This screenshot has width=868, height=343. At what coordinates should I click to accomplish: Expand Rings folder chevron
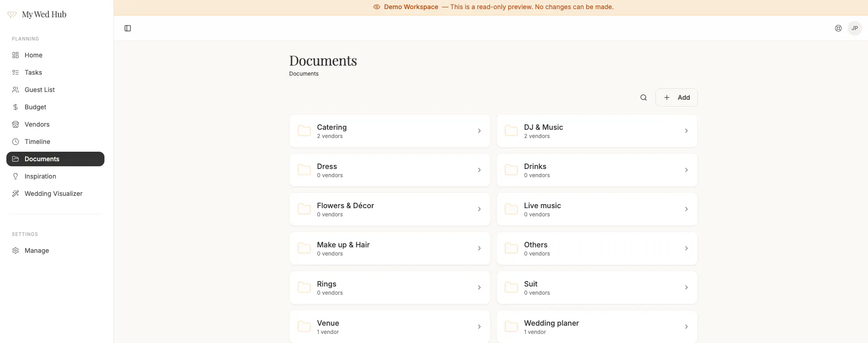[479, 287]
